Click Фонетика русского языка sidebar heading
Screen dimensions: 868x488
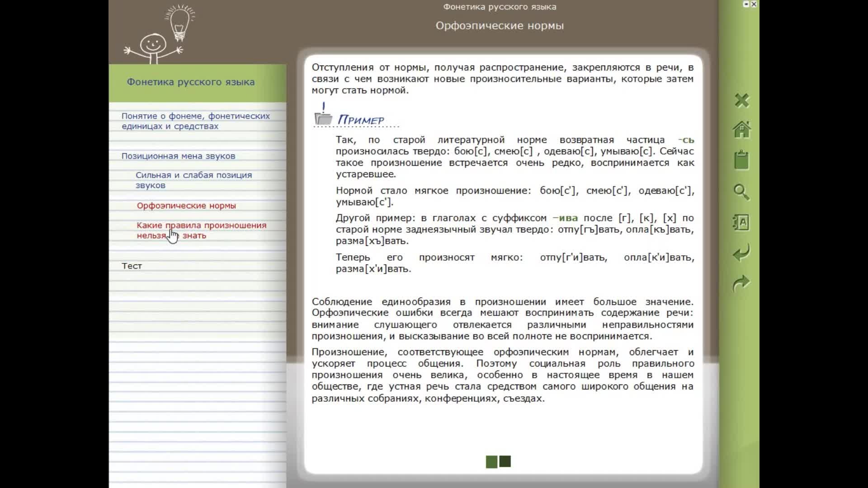click(x=190, y=82)
